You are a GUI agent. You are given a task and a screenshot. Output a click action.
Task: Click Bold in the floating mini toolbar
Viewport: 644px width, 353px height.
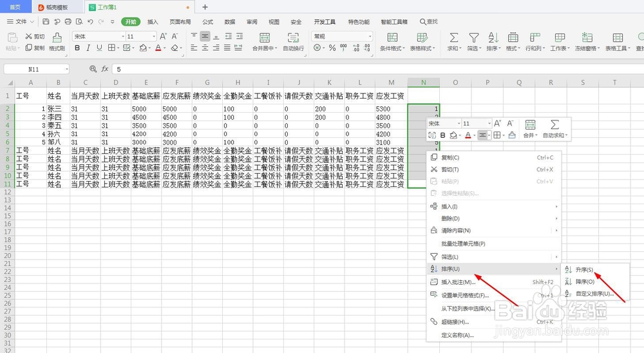coord(443,135)
